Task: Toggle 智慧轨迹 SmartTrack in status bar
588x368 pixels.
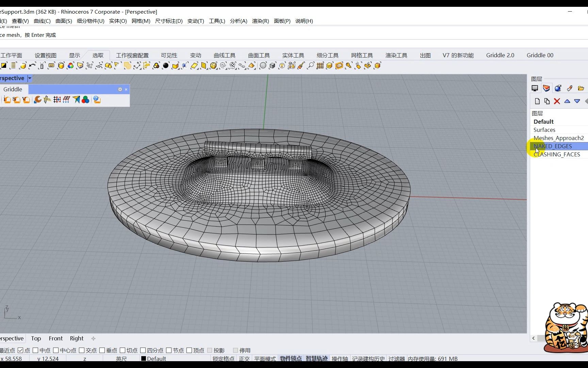Action: tap(316, 359)
